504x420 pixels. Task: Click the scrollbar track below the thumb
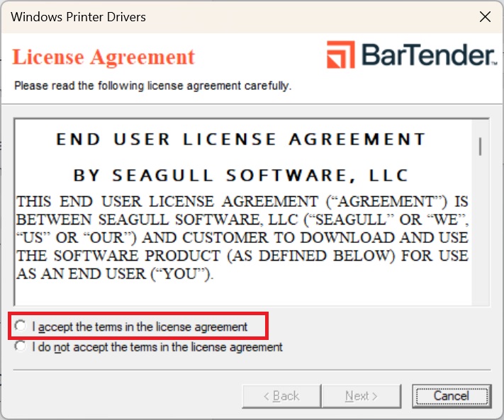(481, 234)
